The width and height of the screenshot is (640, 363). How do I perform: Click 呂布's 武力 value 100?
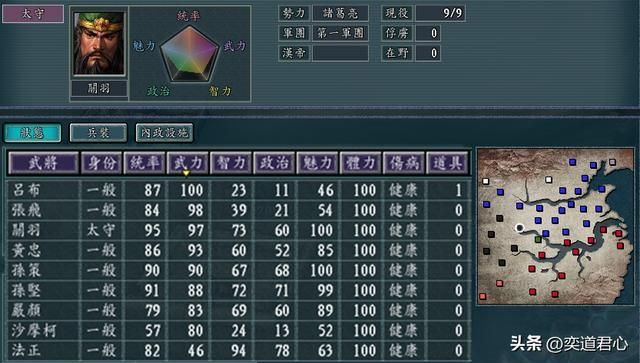pos(191,190)
